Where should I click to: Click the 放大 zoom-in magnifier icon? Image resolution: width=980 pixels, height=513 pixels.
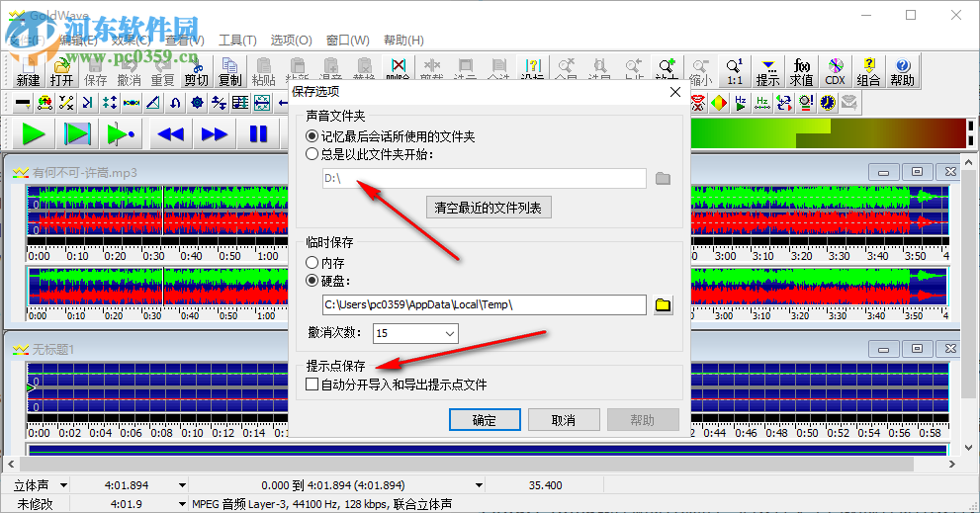(x=668, y=67)
